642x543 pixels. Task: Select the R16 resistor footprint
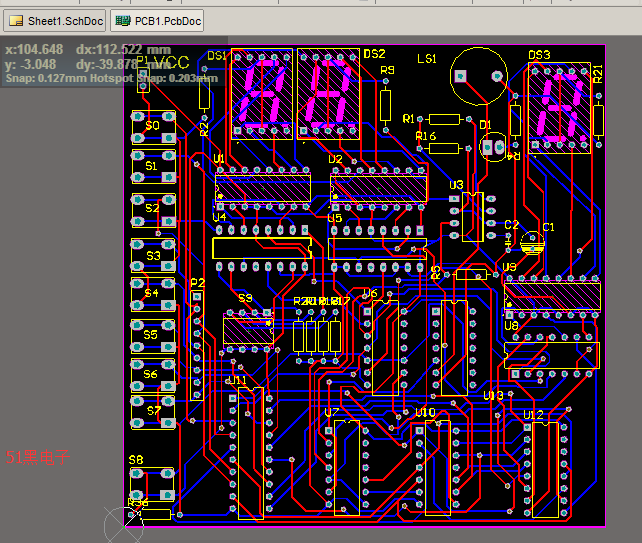point(444,148)
